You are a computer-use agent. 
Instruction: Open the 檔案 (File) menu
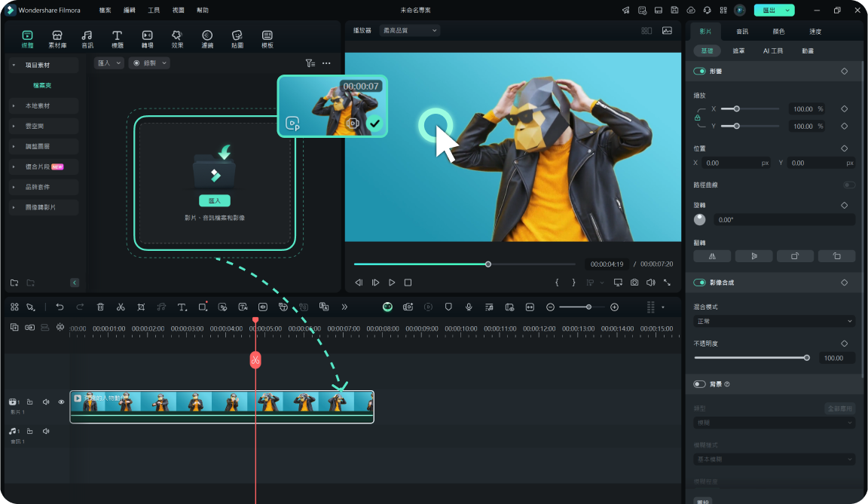(x=105, y=10)
